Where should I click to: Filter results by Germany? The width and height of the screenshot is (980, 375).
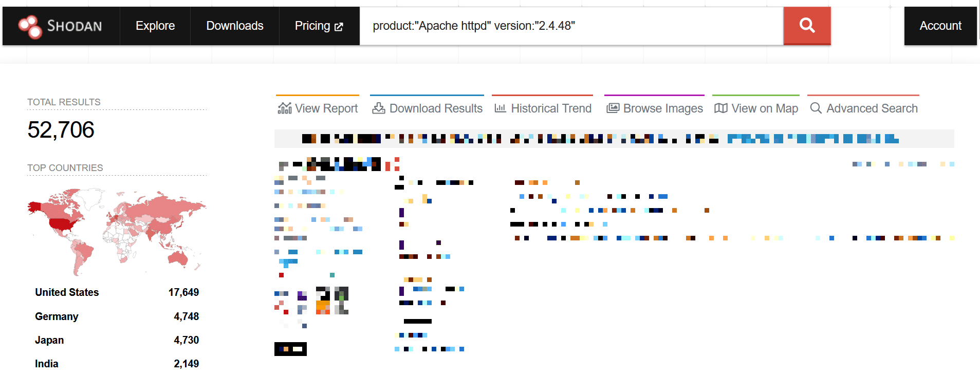[57, 316]
